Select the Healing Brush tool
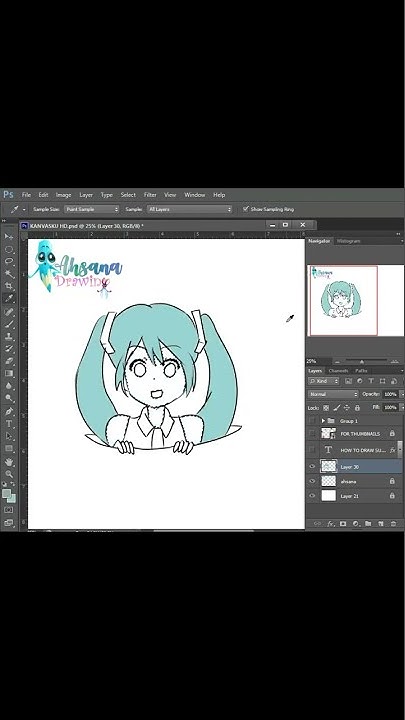 pos(9,312)
